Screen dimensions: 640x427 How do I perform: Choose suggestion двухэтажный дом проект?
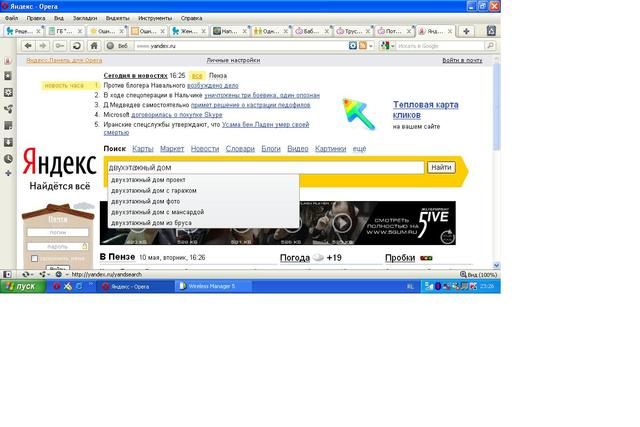[x=148, y=180]
